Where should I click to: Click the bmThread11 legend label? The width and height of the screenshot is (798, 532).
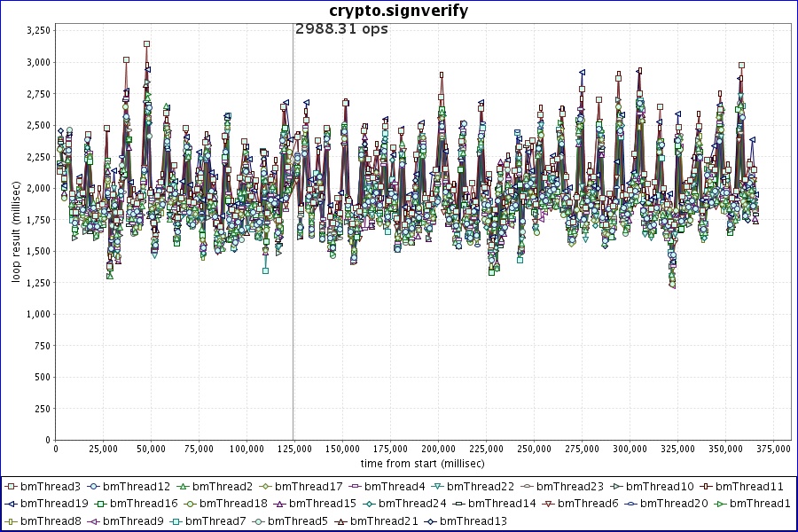pos(750,486)
